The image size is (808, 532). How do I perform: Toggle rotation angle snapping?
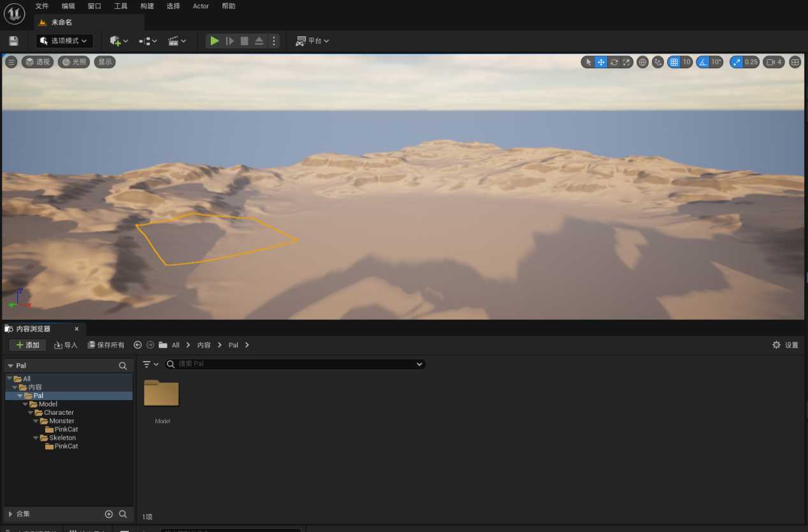pyautogui.click(x=703, y=62)
